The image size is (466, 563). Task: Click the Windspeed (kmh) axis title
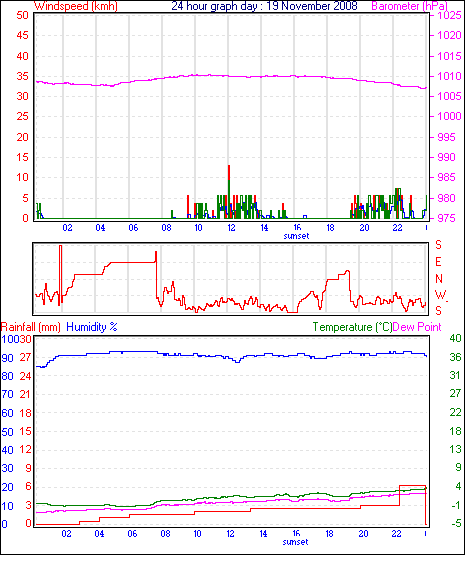(x=76, y=6)
